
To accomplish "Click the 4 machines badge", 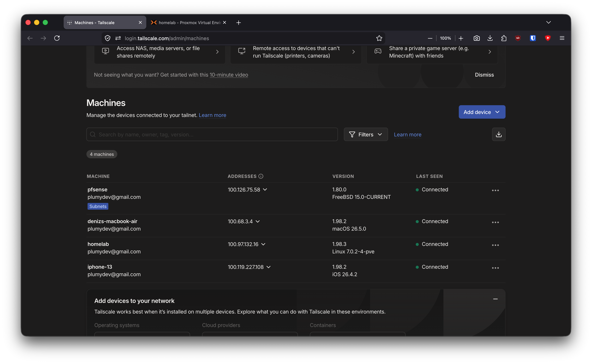I will point(102,154).
